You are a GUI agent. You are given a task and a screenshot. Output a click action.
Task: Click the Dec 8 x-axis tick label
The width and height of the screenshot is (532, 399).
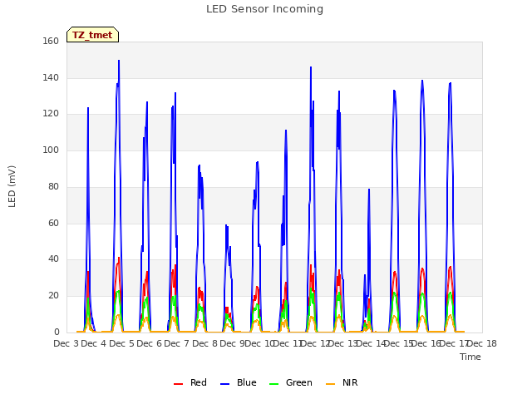click(x=204, y=343)
